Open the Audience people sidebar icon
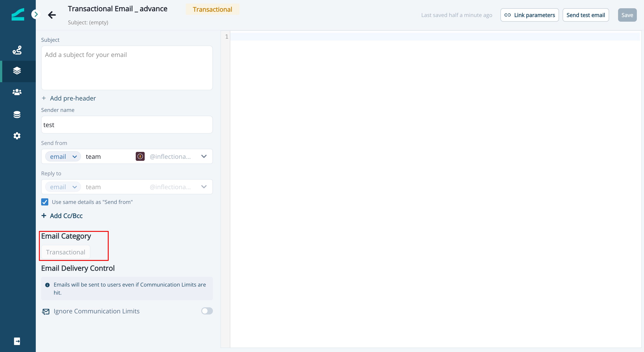 coord(17,92)
